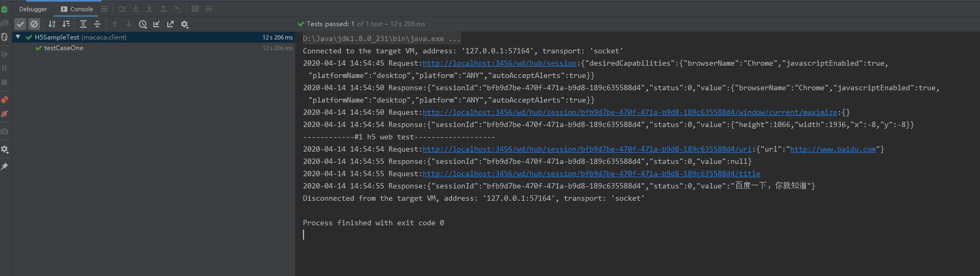Sort tests alphabetically
The width and height of the screenshot is (980, 276).
click(52, 24)
